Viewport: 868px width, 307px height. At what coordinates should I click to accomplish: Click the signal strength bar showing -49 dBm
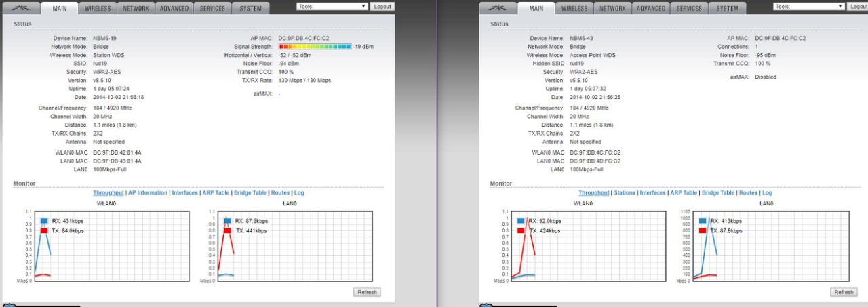315,47
